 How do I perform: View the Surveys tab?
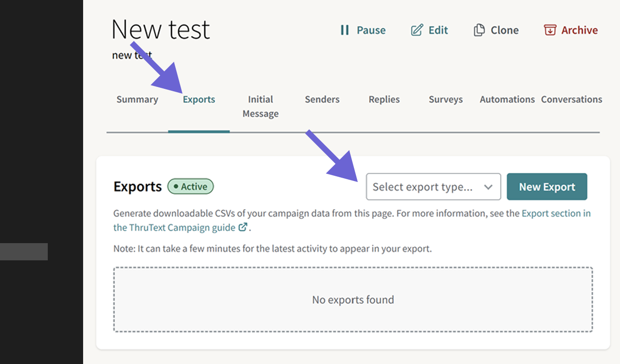(x=446, y=99)
